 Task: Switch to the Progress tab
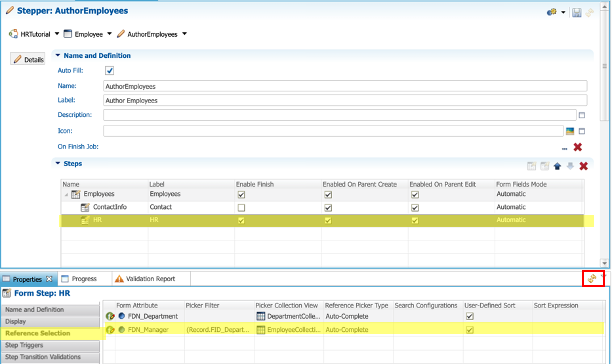[x=84, y=279]
